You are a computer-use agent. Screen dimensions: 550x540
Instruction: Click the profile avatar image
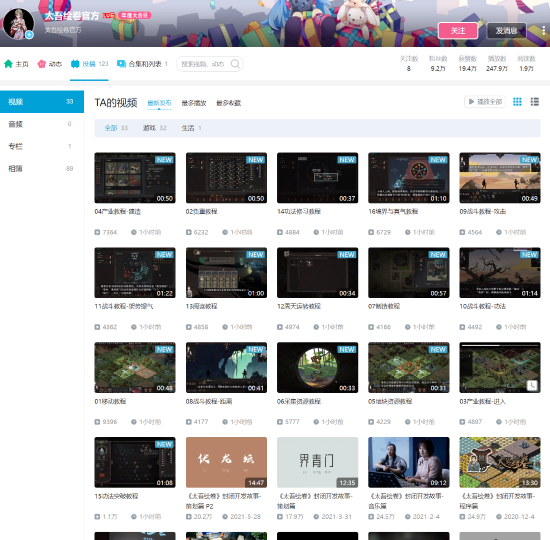19,24
